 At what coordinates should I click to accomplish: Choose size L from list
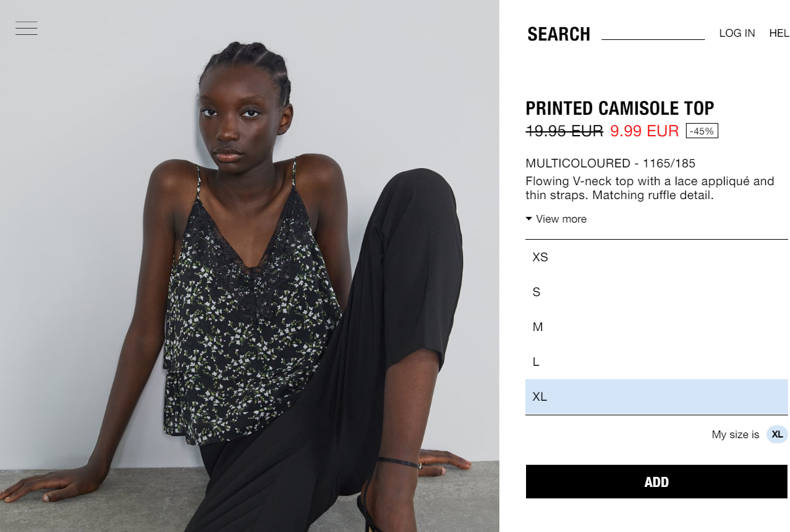click(657, 362)
